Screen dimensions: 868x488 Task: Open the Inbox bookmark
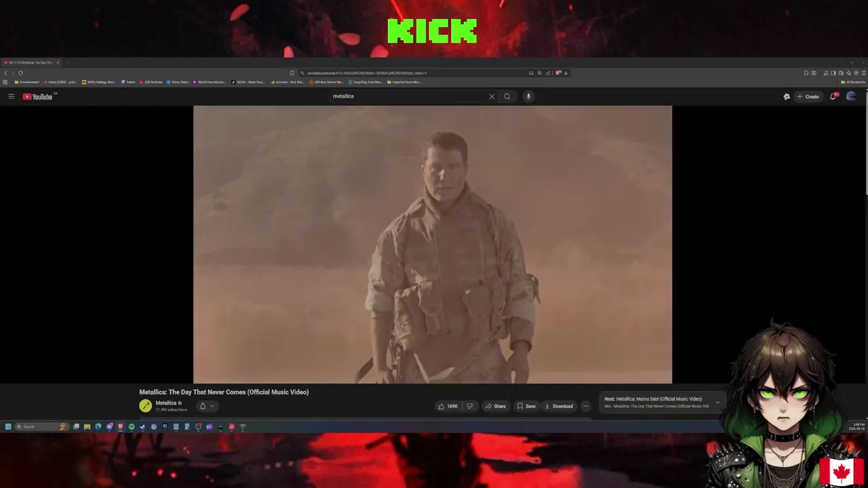(x=60, y=82)
